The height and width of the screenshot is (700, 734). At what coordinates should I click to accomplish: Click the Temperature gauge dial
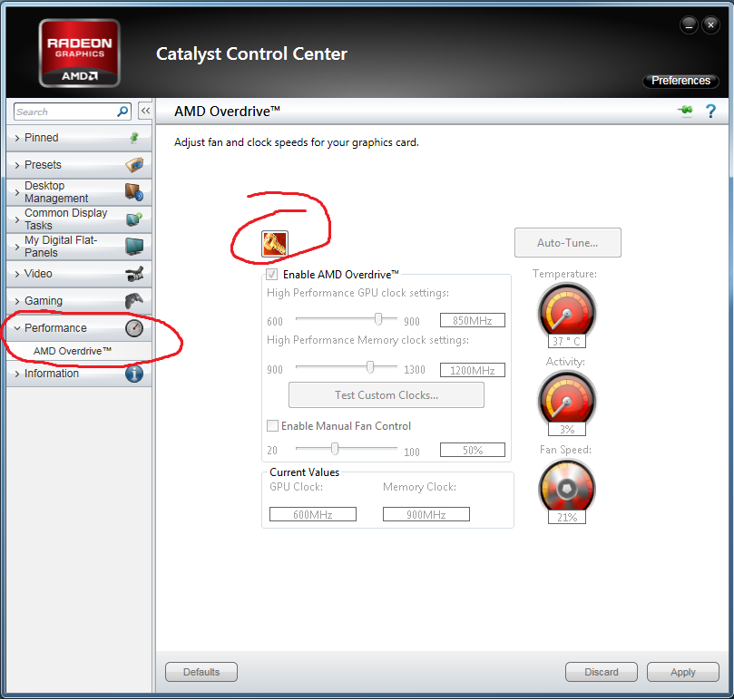pyautogui.click(x=567, y=310)
